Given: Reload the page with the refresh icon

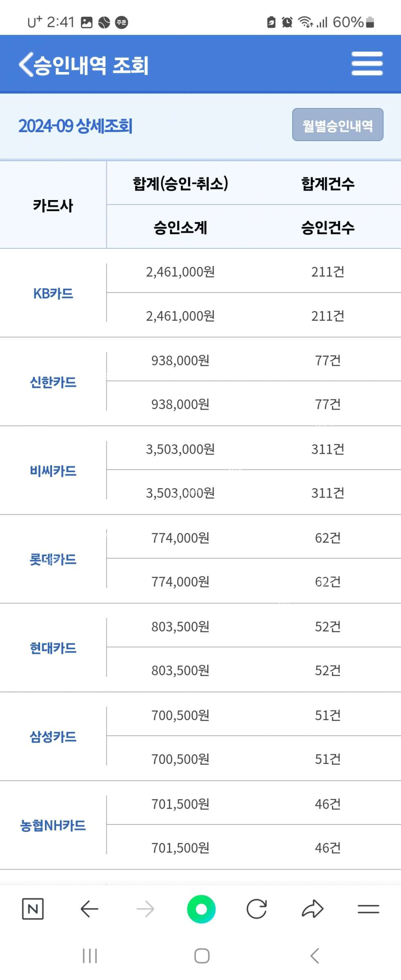Looking at the screenshot, I should [257, 909].
